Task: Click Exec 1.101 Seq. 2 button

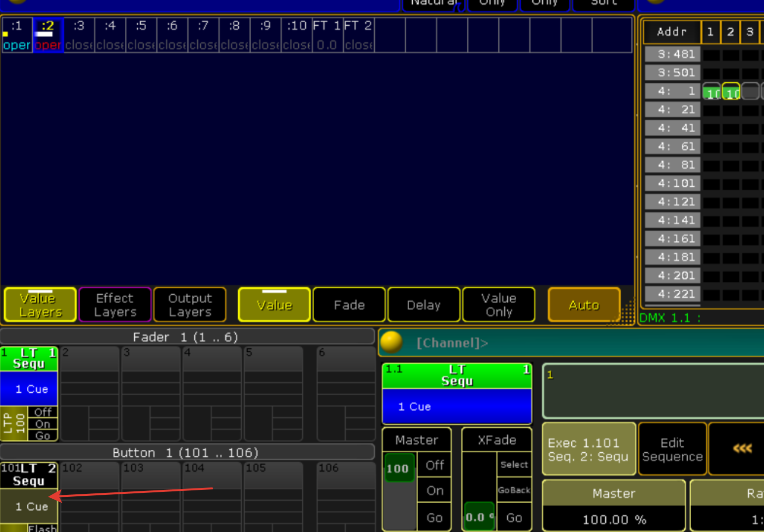Action: 589,449
